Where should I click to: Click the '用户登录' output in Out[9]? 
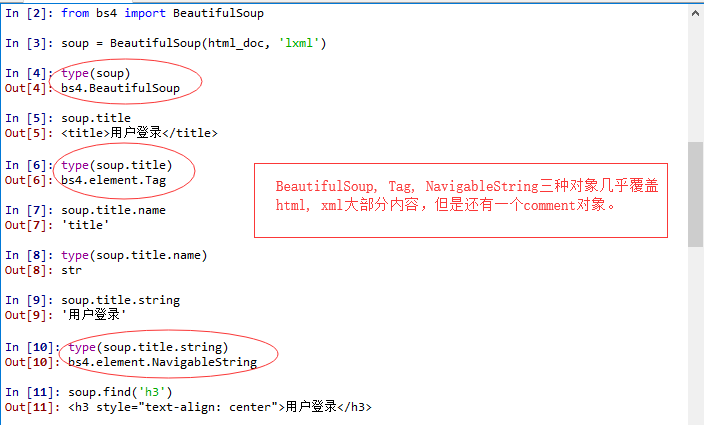tap(94, 315)
